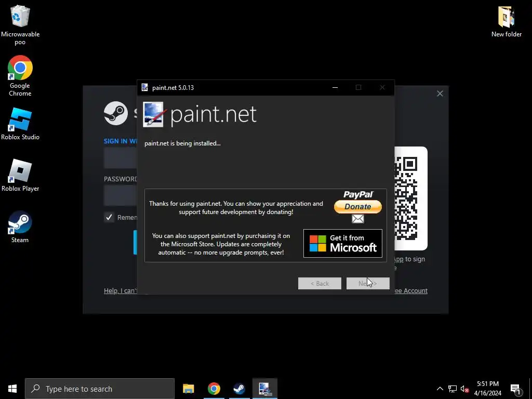Open Windows Start menu

tap(12, 389)
